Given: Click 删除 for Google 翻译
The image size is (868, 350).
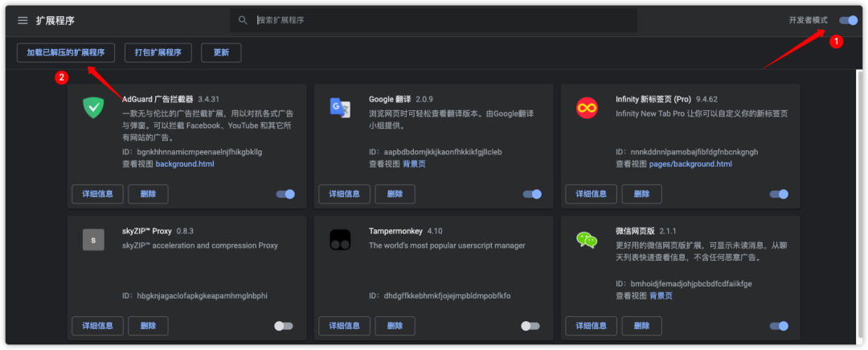Looking at the screenshot, I should [x=395, y=194].
